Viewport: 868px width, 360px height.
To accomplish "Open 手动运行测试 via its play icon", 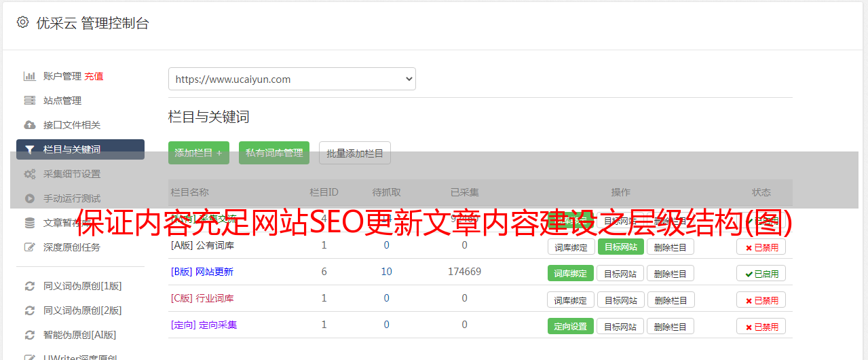I will coord(30,198).
